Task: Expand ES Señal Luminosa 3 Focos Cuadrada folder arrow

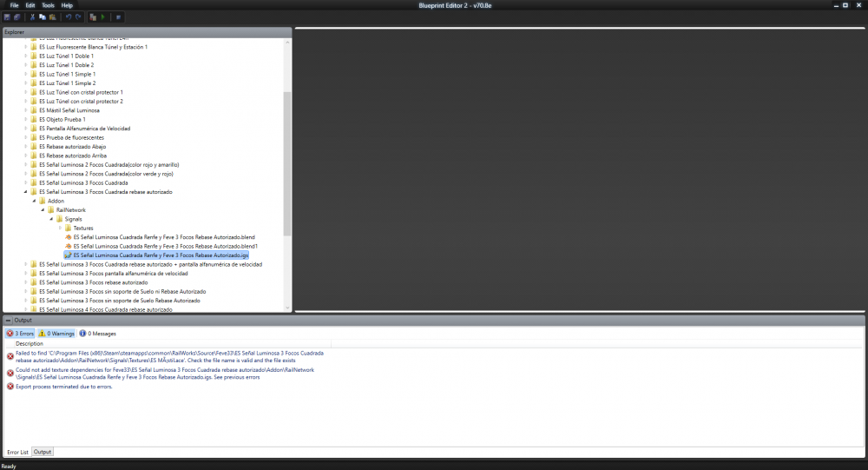Action: click(x=25, y=183)
